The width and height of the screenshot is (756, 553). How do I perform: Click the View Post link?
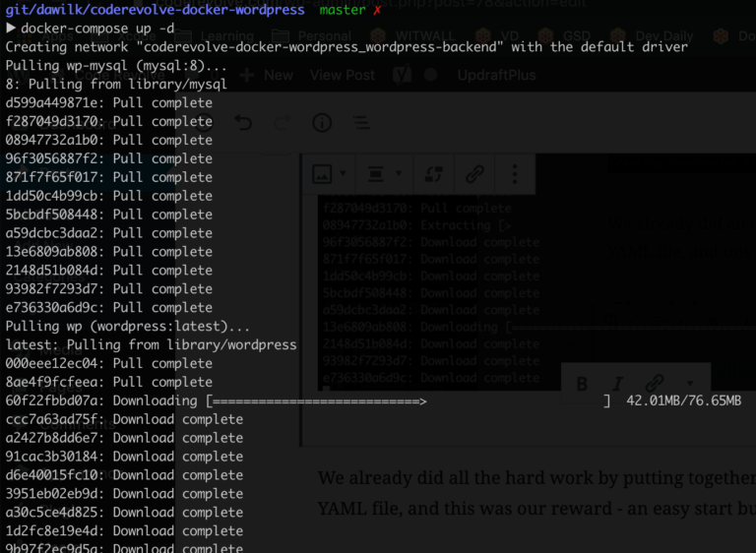(x=343, y=75)
